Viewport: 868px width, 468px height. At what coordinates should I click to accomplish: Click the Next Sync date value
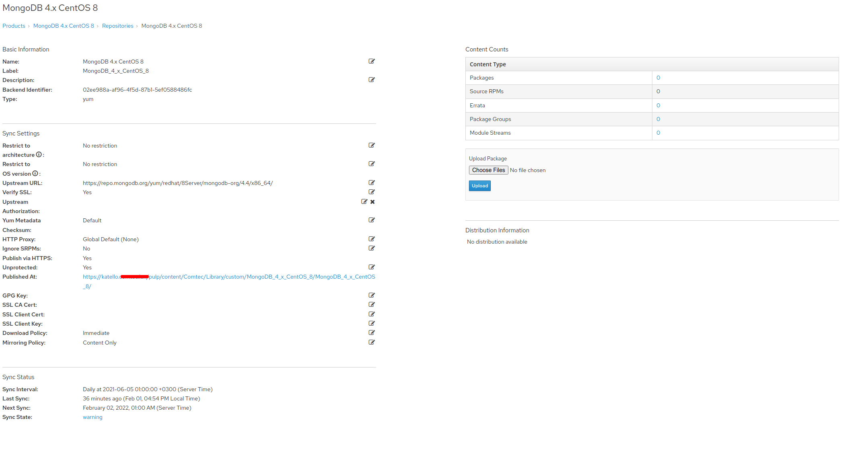coord(137,408)
